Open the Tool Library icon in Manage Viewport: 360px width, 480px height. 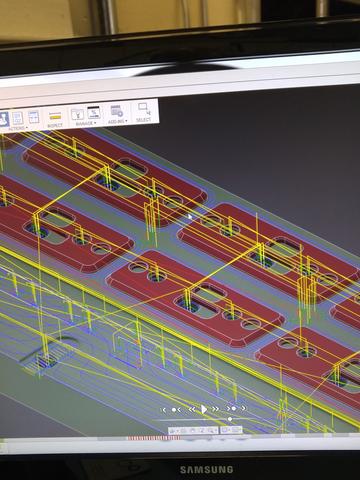click(x=77, y=114)
